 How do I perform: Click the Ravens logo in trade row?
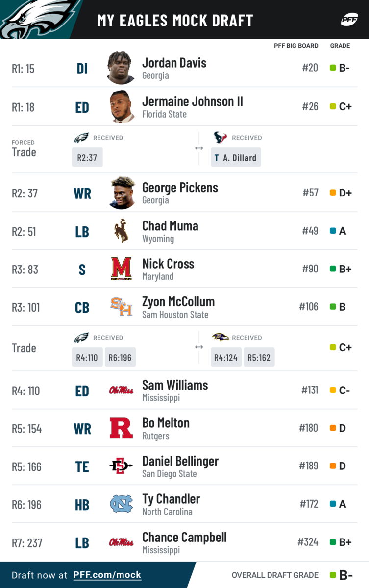click(220, 337)
